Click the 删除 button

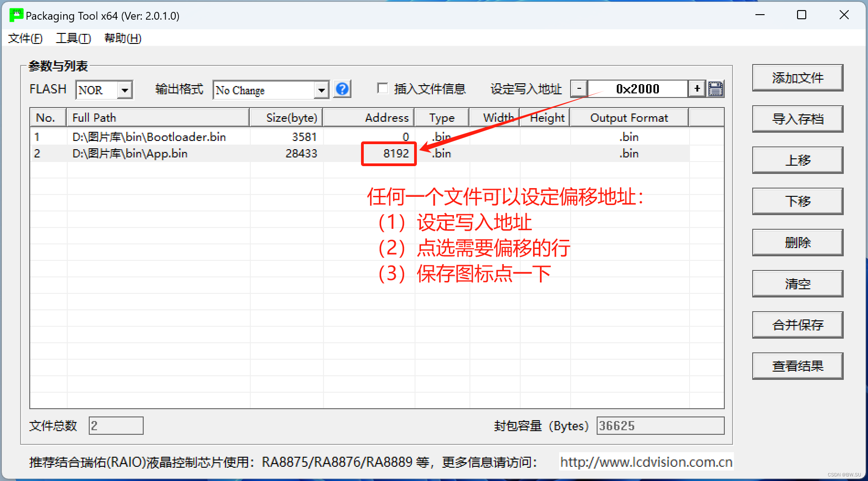click(798, 243)
